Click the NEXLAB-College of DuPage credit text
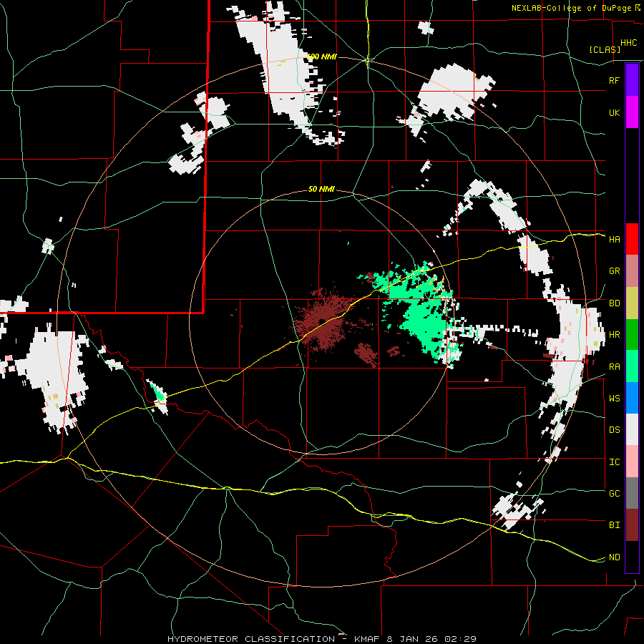This screenshot has height=644, width=644. pyautogui.click(x=572, y=8)
